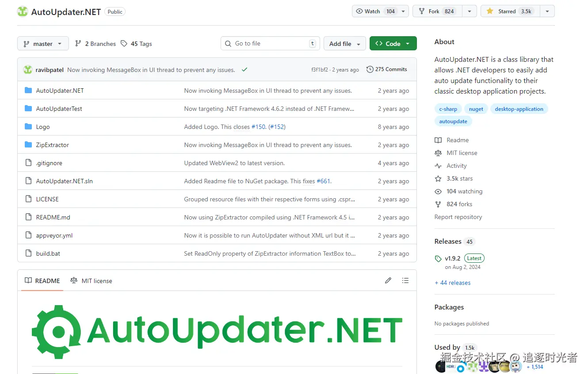Viewport: 588px width, 374px height.
Task: Switch to the README tab
Action: click(42, 280)
